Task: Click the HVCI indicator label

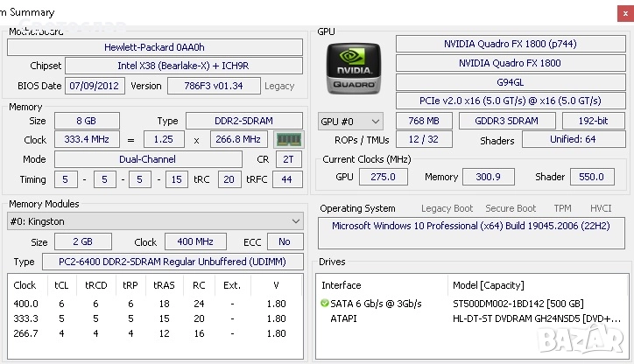Action: [601, 208]
